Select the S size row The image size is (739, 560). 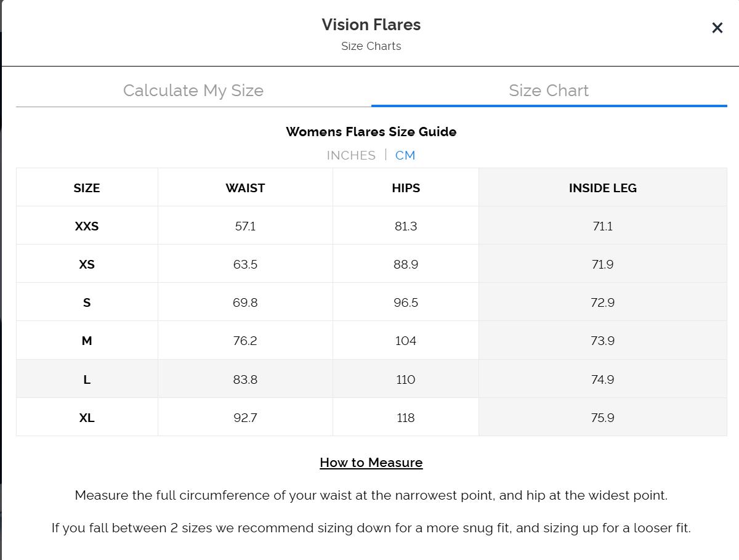tap(87, 302)
